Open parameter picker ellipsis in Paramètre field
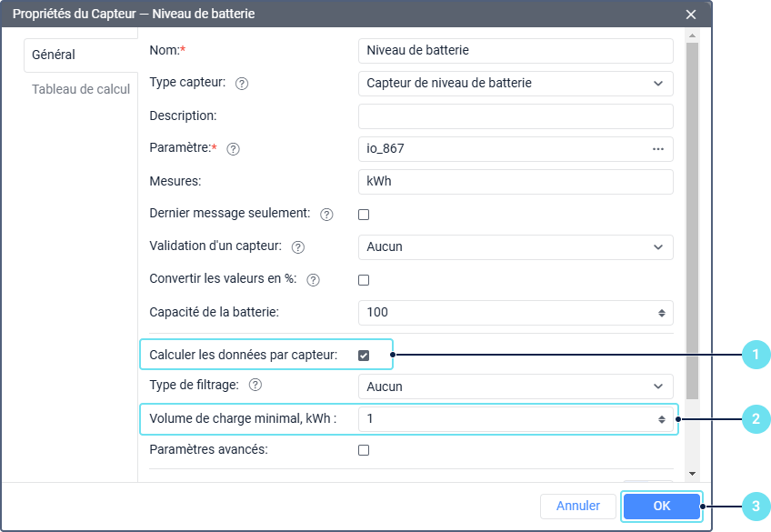The image size is (771, 532). point(658,149)
